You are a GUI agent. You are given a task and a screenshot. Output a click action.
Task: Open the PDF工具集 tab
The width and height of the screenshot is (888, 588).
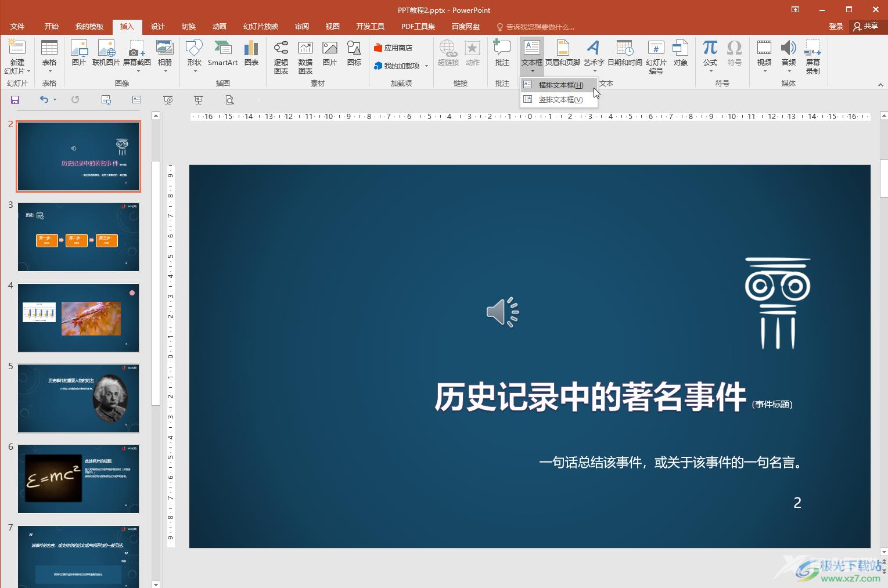[x=418, y=27]
